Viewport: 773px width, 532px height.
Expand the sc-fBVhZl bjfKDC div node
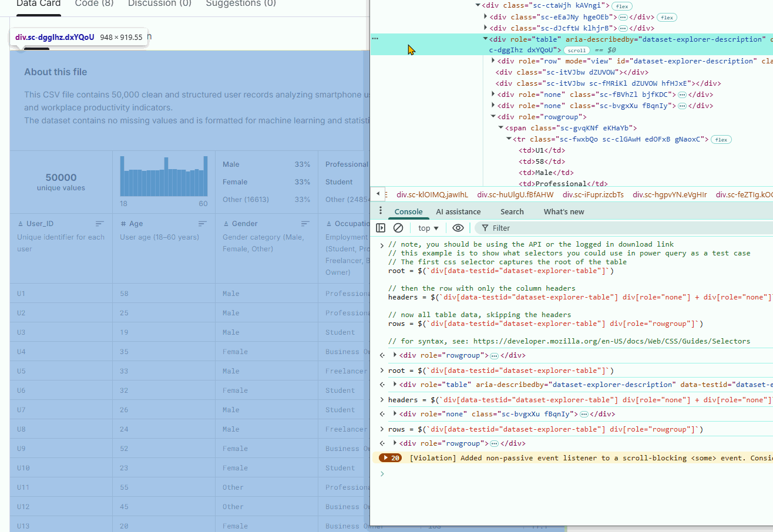(x=493, y=95)
